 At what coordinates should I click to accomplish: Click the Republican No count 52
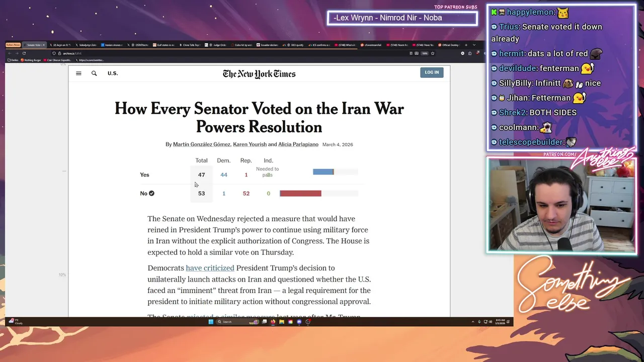click(x=246, y=194)
